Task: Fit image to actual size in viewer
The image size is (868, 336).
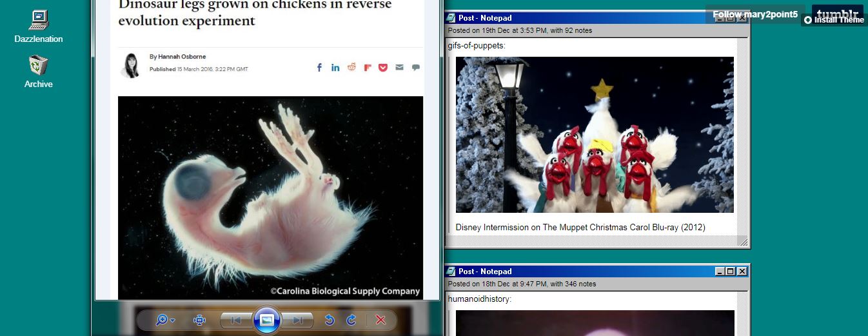Action: pyautogui.click(x=199, y=320)
